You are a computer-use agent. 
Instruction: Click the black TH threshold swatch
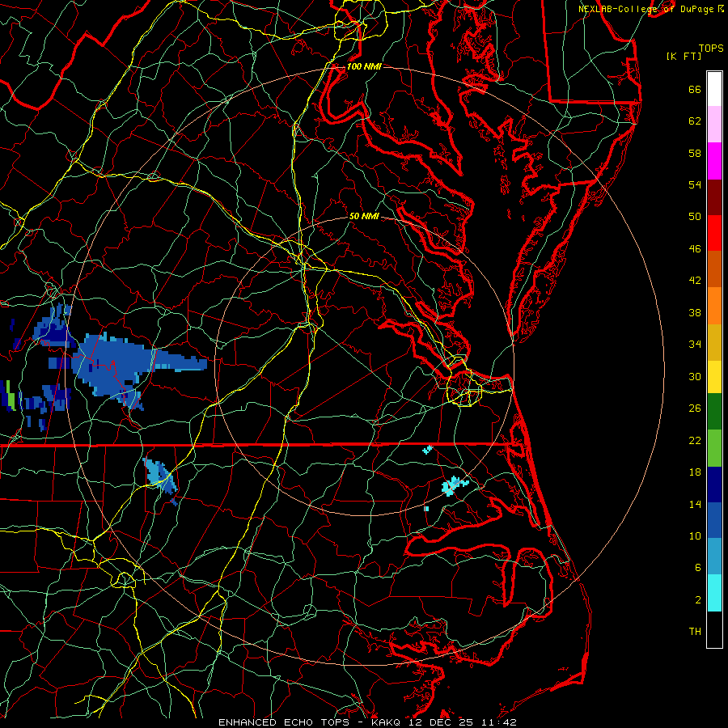714,629
